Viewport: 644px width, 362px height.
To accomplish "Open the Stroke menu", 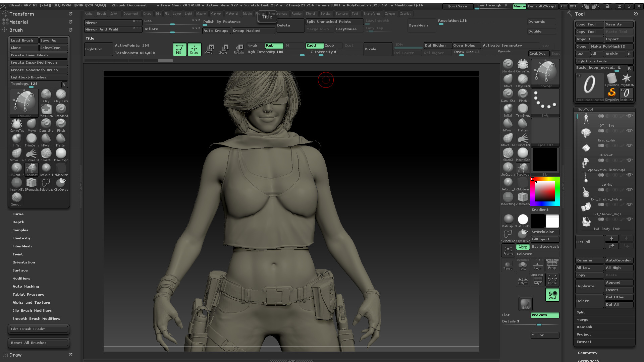I will (325, 14).
